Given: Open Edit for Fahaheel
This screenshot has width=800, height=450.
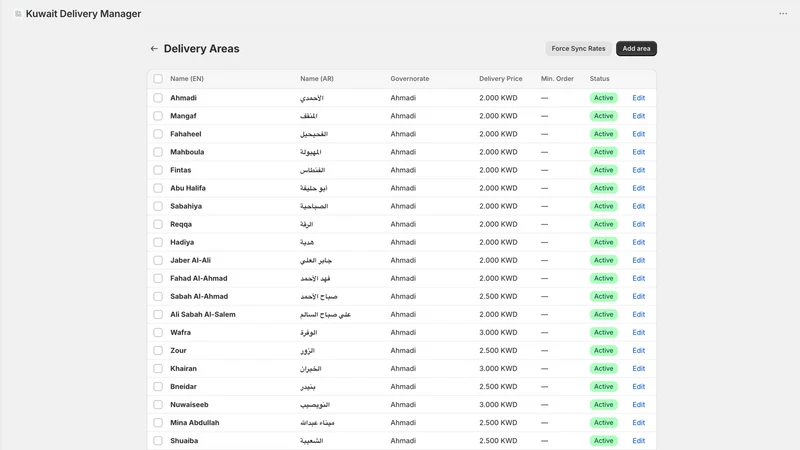Looking at the screenshot, I should coord(638,134).
